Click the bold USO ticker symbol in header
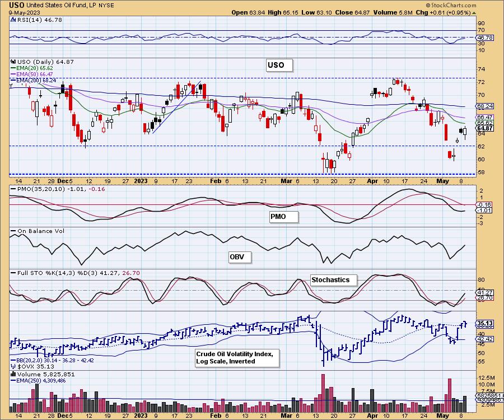The height and width of the screenshot is (420, 504). [16, 5]
